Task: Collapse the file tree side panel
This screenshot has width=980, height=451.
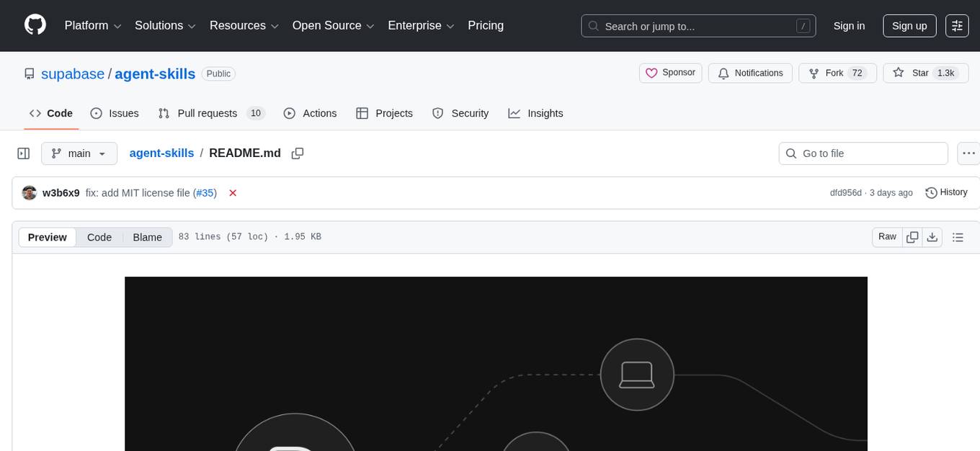Action: tap(24, 153)
